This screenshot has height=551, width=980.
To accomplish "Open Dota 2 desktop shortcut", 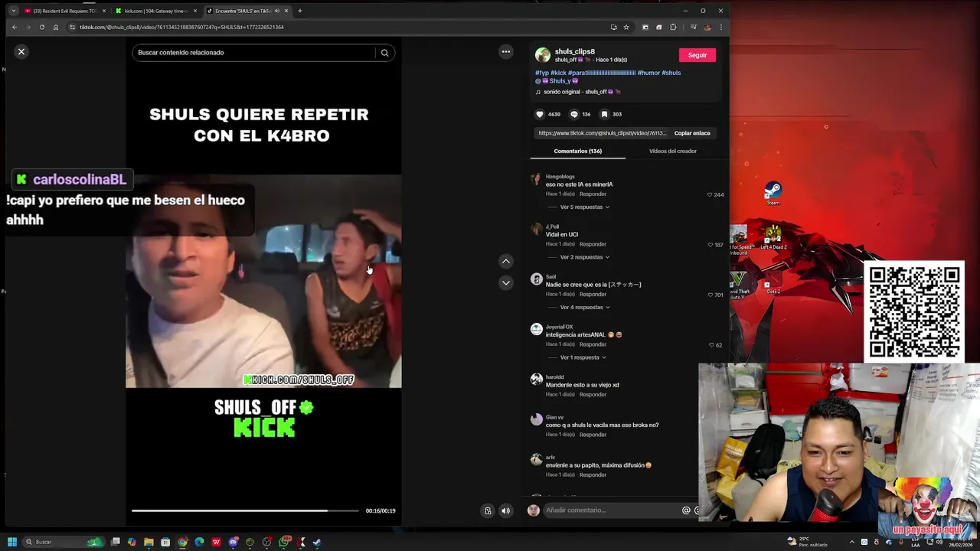I will pyautogui.click(x=773, y=282).
